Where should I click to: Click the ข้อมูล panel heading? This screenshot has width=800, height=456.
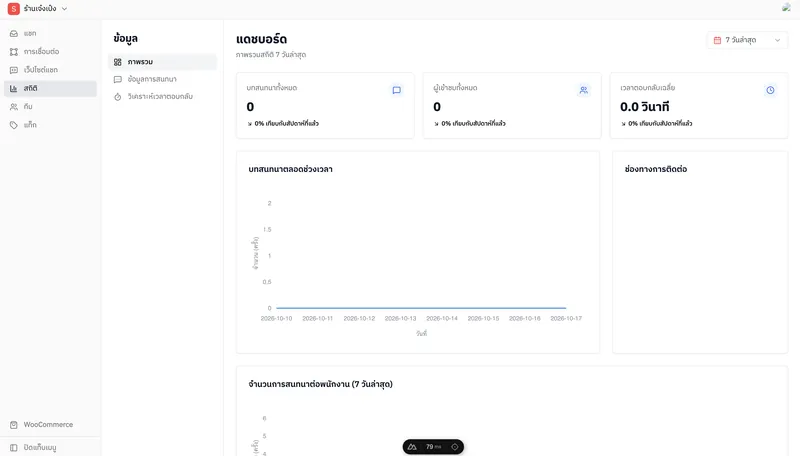click(126, 38)
